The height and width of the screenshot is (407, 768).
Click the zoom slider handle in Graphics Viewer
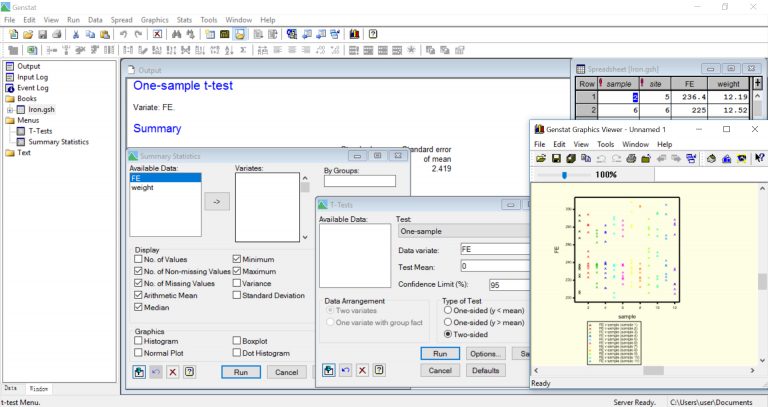(564, 175)
